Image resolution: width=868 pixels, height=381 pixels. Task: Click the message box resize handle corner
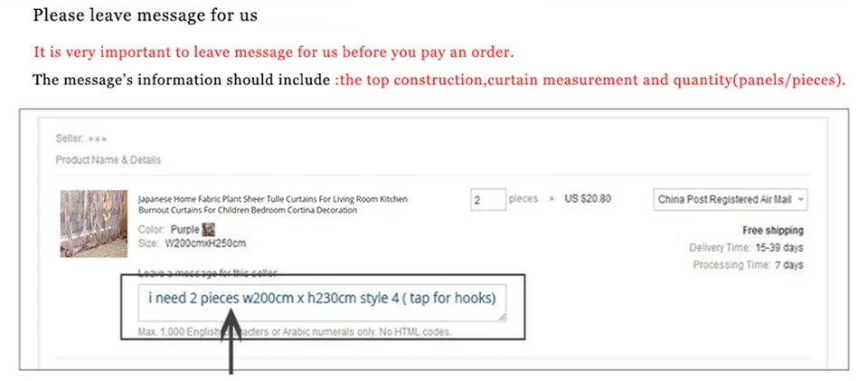click(x=502, y=318)
